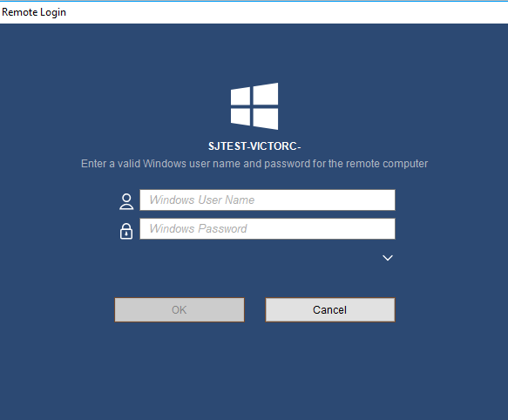The width and height of the screenshot is (508, 420).
Task: Dismiss the dialog with Cancel
Action: (330, 310)
